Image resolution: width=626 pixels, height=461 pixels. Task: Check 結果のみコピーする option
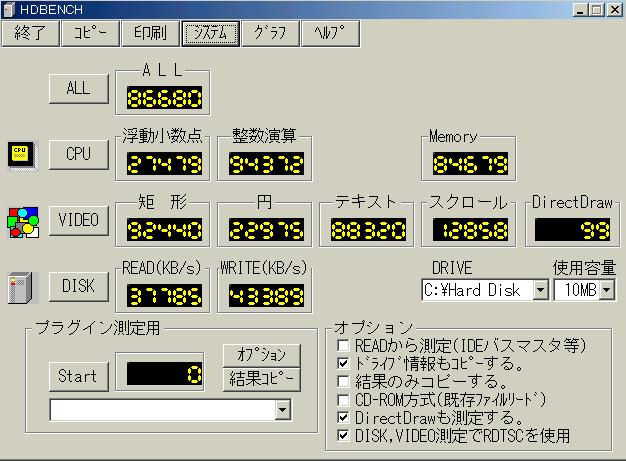click(344, 381)
